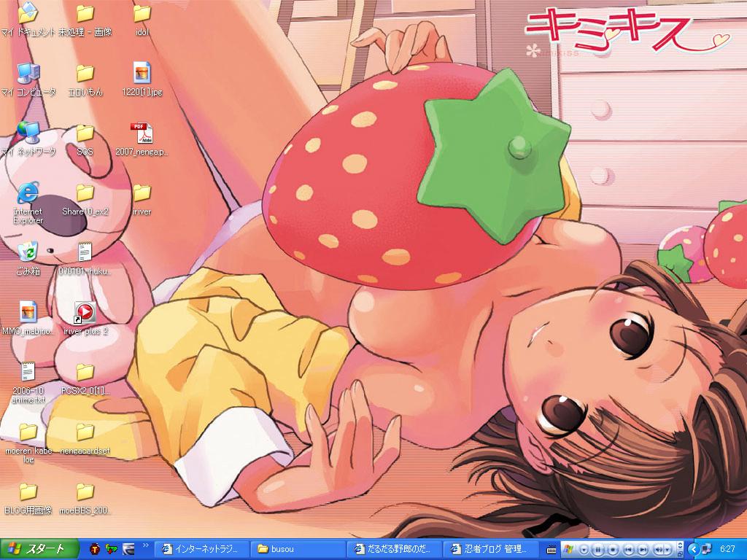The height and width of the screenshot is (560, 747).
Task: Open the media player quick access dropdown
Action: 584,550
